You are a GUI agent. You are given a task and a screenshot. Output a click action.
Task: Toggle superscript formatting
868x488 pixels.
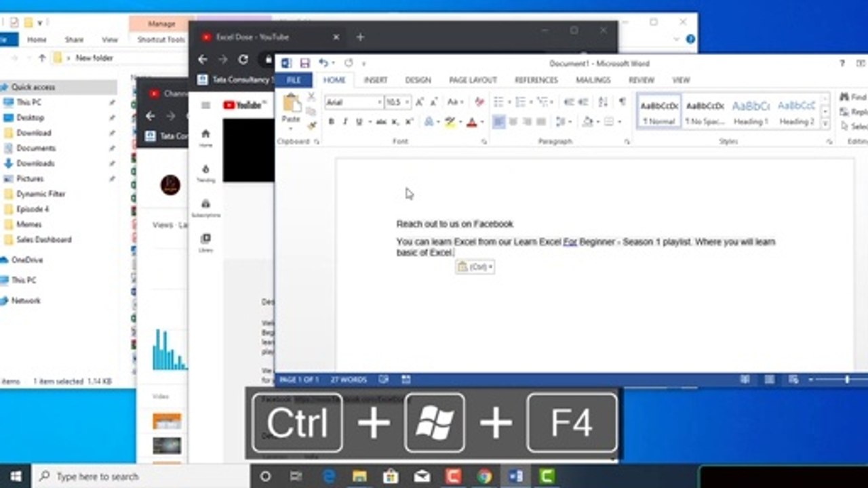point(410,122)
